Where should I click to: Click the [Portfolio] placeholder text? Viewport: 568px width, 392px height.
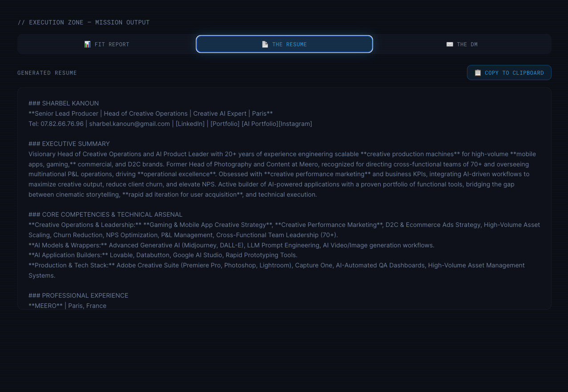[x=225, y=124]
